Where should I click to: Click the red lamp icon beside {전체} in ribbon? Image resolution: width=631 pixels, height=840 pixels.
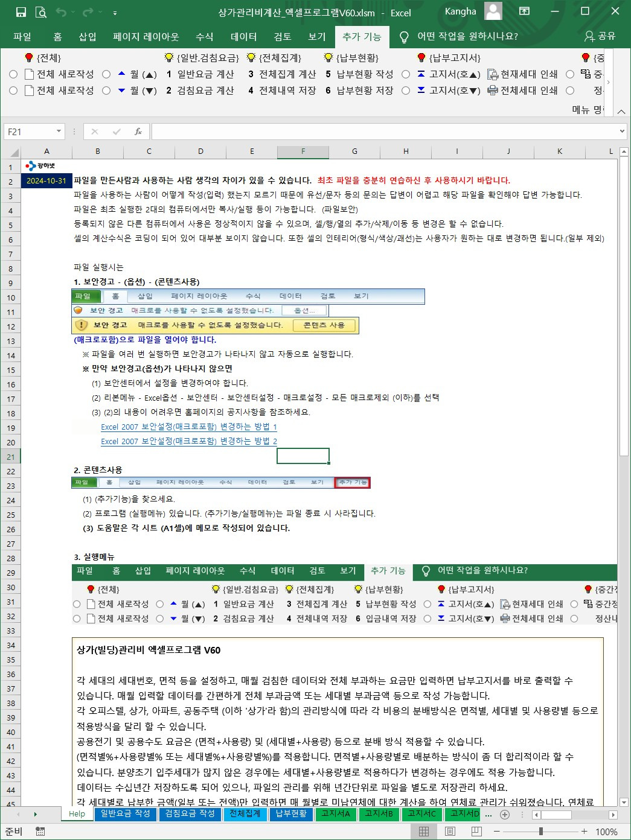[28, 57]
